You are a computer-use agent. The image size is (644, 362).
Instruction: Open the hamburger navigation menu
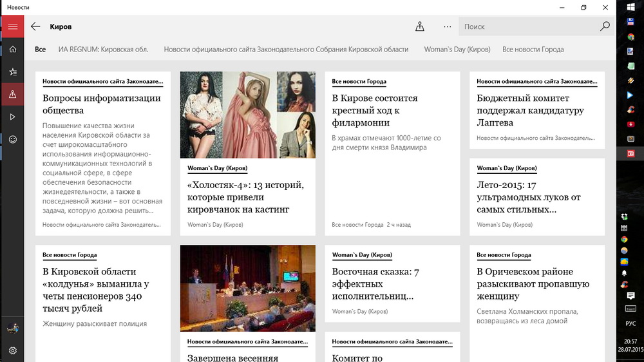12,26
